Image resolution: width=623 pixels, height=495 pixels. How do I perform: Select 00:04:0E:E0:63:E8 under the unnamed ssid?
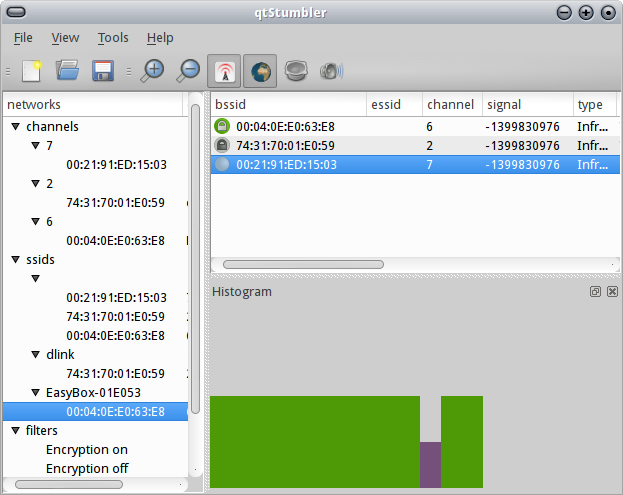(115, 336)
